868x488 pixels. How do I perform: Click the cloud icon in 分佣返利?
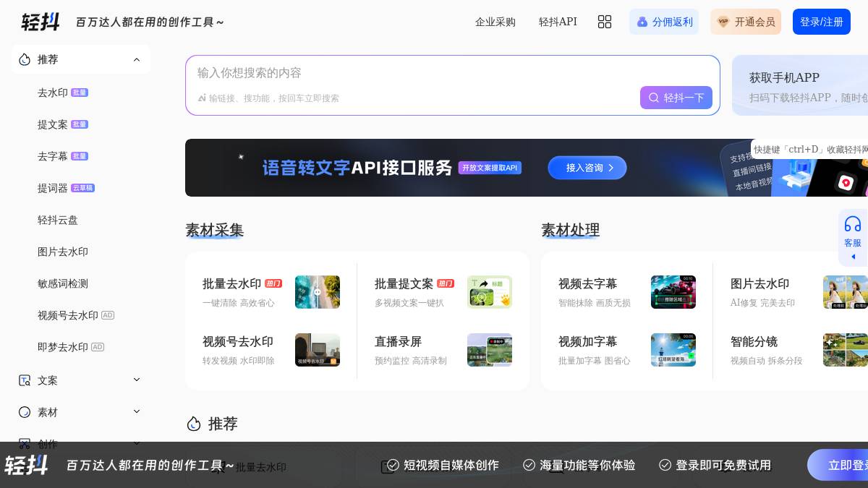[x=642, y=22]
